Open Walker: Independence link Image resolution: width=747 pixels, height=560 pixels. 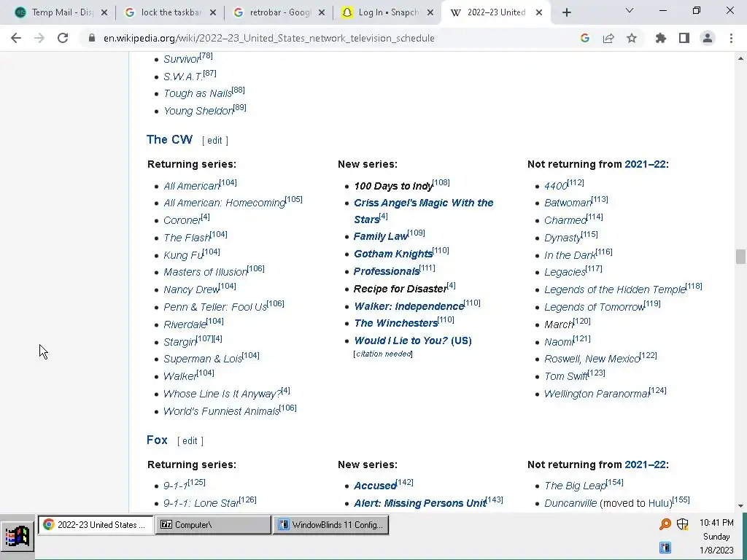click(409, 306)
